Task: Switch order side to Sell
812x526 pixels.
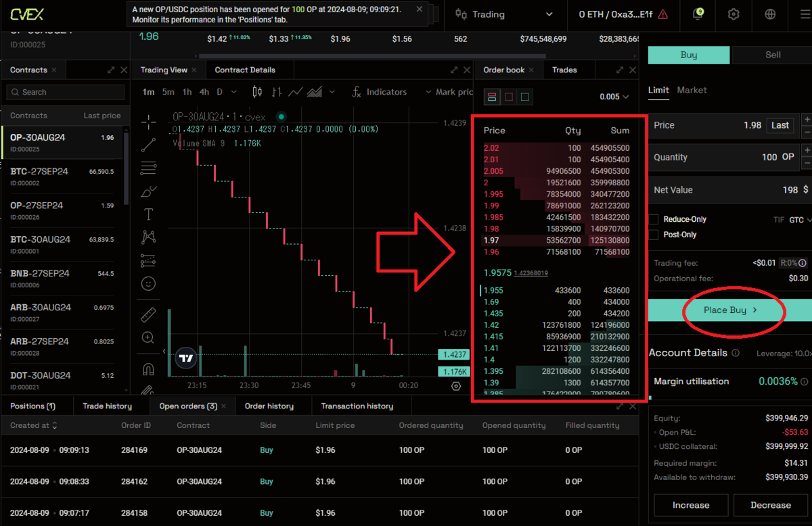Action: 772,55
